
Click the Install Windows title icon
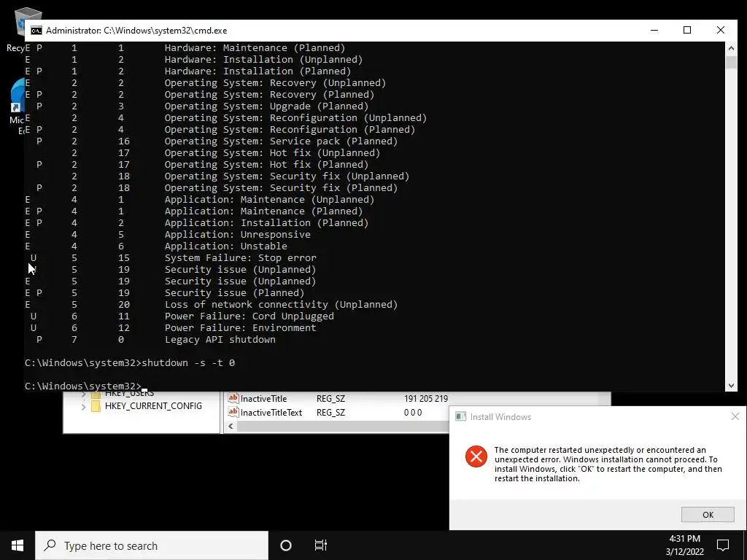461,416
